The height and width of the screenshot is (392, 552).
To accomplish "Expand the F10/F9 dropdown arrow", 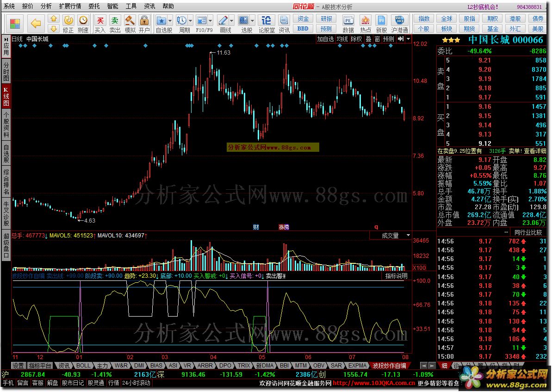I will 211,20.
